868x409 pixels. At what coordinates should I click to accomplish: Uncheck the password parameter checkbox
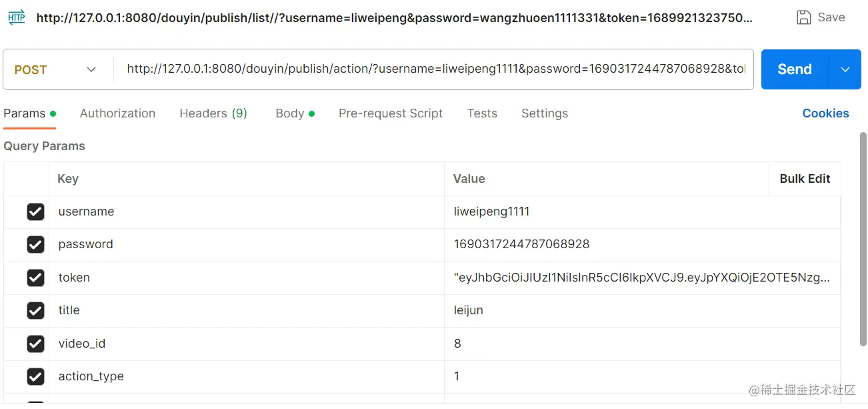35,244
